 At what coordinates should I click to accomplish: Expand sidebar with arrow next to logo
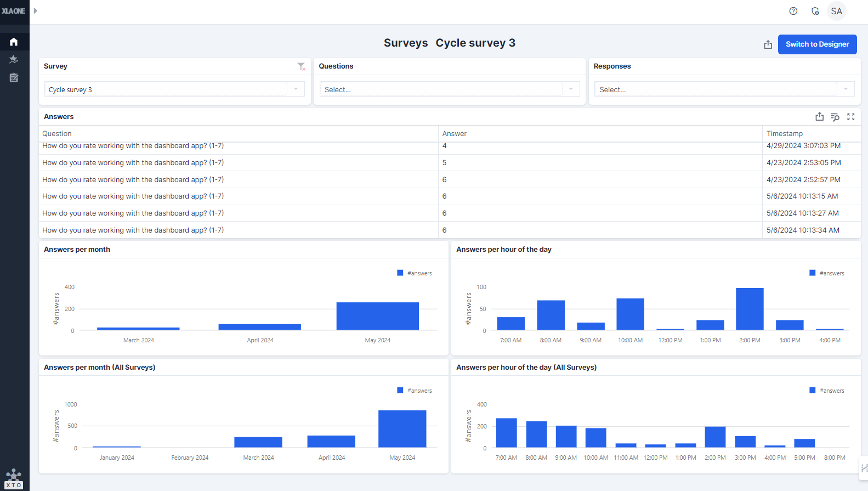click(x=36, y=10)
